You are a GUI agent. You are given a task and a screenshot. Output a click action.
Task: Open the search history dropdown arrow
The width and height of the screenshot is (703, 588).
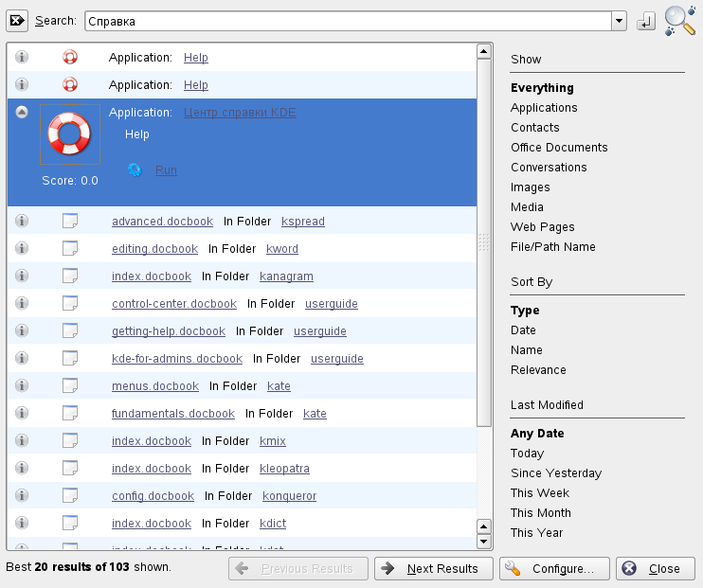click(620, 21)
